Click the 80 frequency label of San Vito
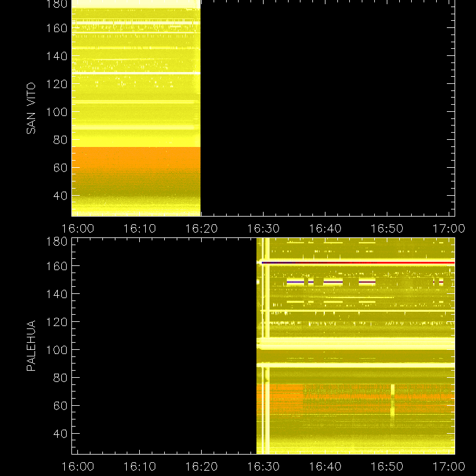Viewport: 476px width, 476px height. coord(60,140)
